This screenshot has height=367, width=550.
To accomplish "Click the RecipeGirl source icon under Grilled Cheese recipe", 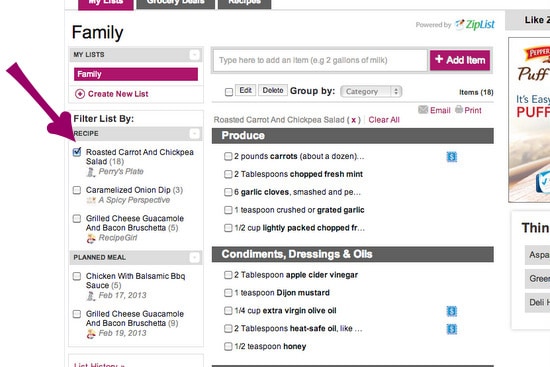I will [x=91, y=238].
